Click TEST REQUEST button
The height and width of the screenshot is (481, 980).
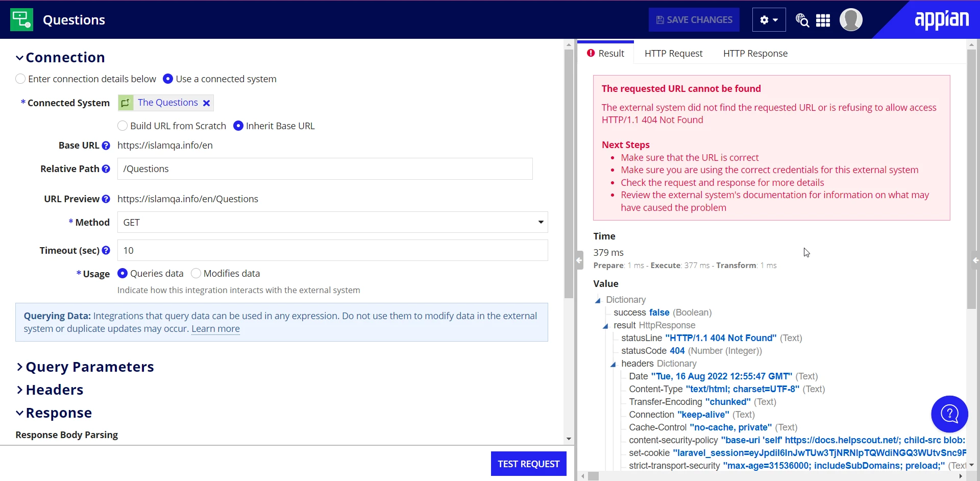(x=528, y=464)
